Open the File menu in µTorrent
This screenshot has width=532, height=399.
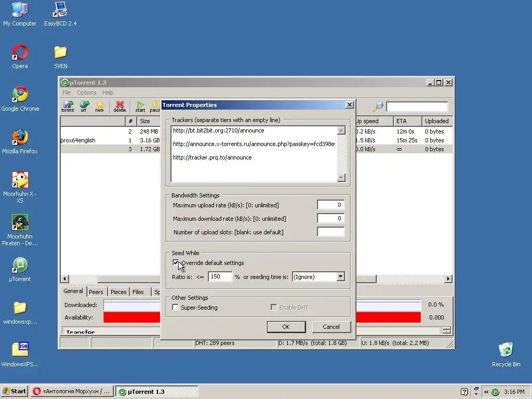point(66,92)
